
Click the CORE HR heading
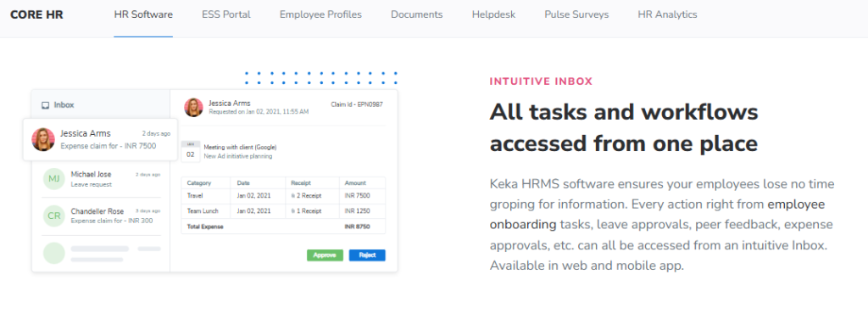(36, 15)
